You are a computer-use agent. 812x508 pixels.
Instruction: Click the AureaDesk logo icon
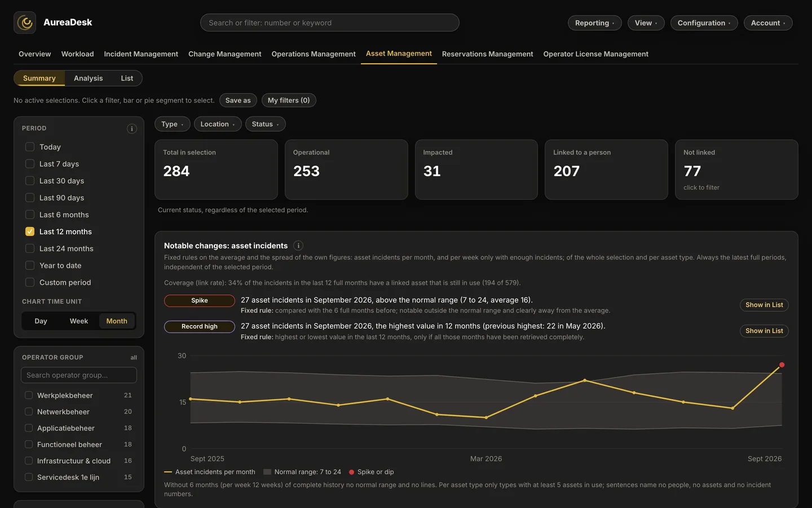coord(25,23)
